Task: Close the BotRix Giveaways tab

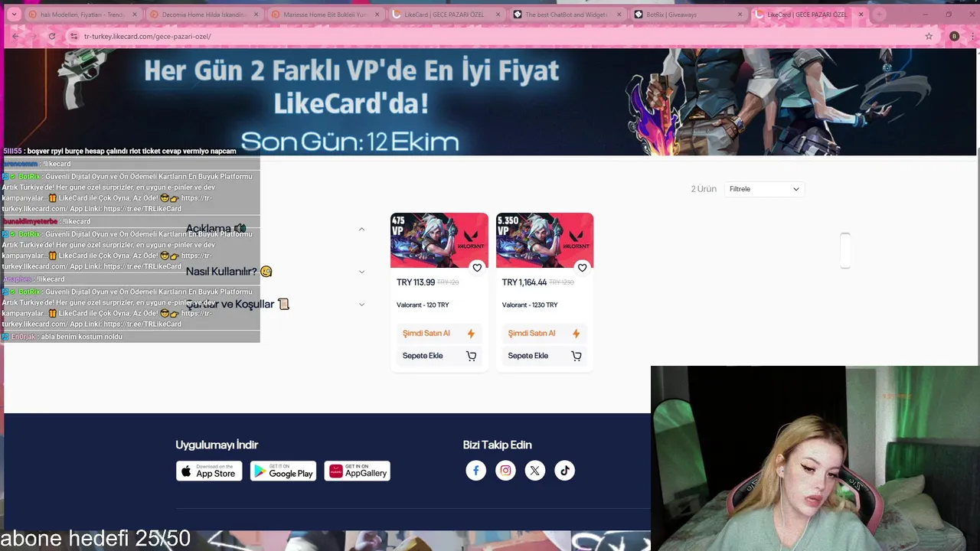Action: pyautogui.click(x=740, y=14)
